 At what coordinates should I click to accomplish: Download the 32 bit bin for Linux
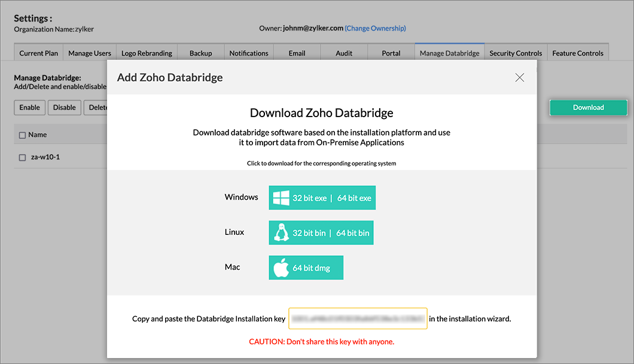308,232
